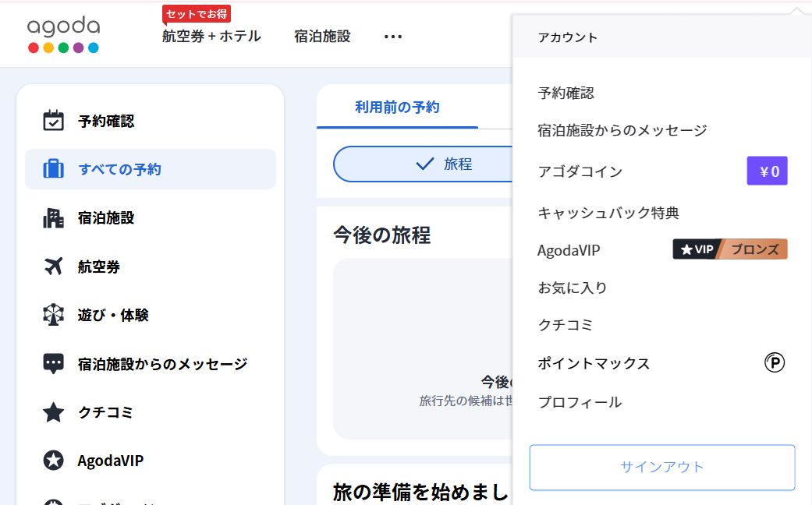
Task: Click the star icon for クチコミ
Action: click(x=53, y=412)
